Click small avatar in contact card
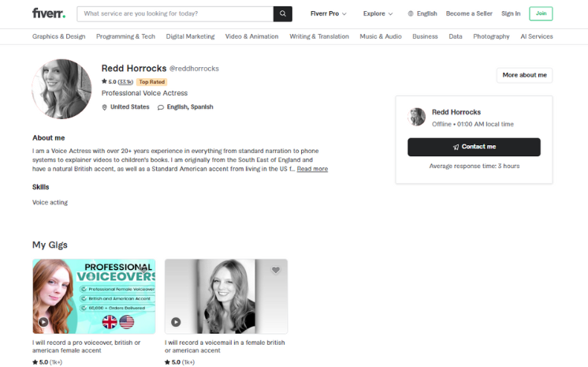Viewport: 588px width, 367px height. pyautogui.click(x=417, y=117)
